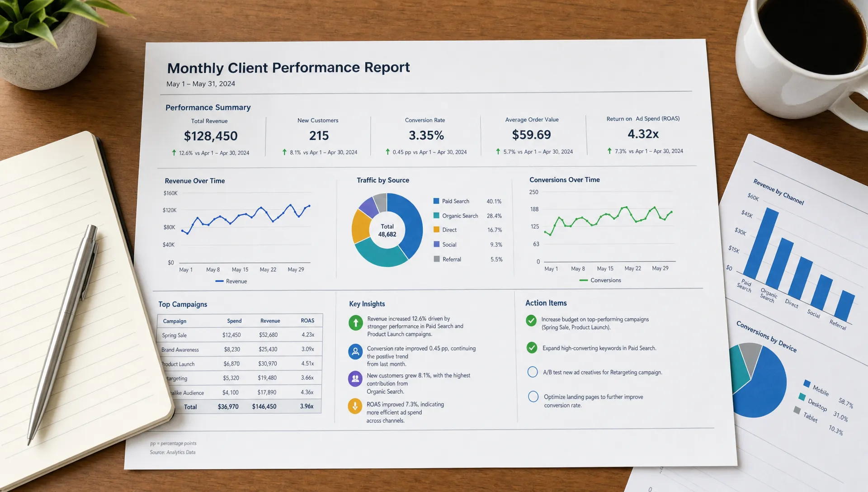Screen dimensions: 868x492
Task: Click the green up-arrow revenue insight icon
Action: pyautogui.click(x=356, y=322)
